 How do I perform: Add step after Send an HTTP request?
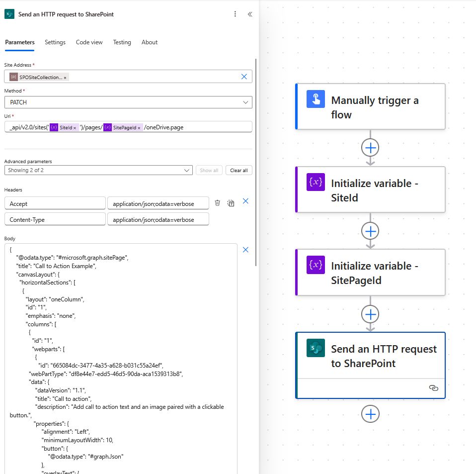coord(370,414)
